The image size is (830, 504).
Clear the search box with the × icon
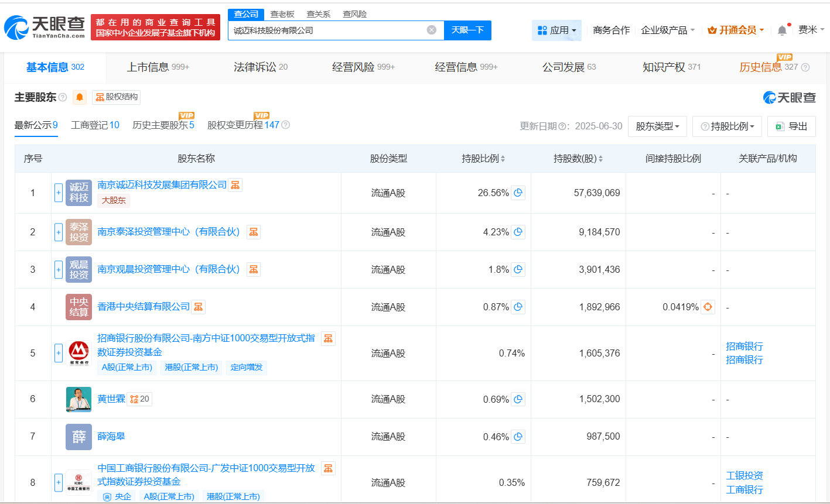click(431, 30)
